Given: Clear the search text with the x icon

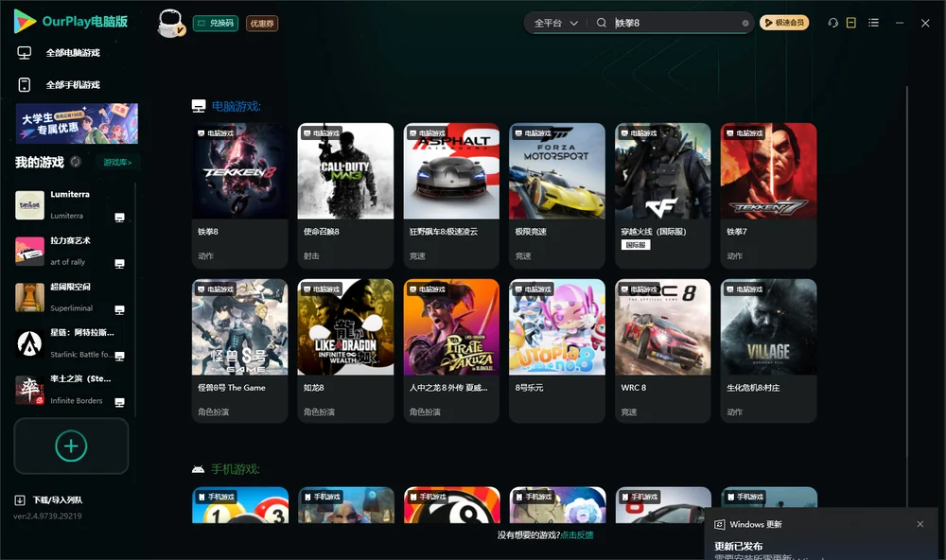Looking at the screenshot, I should 745,23.
